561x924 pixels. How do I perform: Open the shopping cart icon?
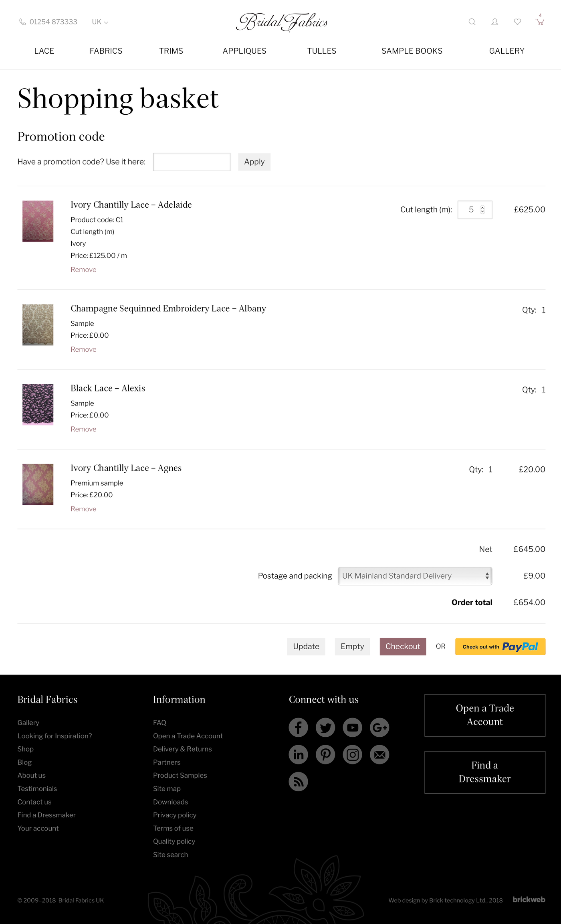tap(540, 22)
